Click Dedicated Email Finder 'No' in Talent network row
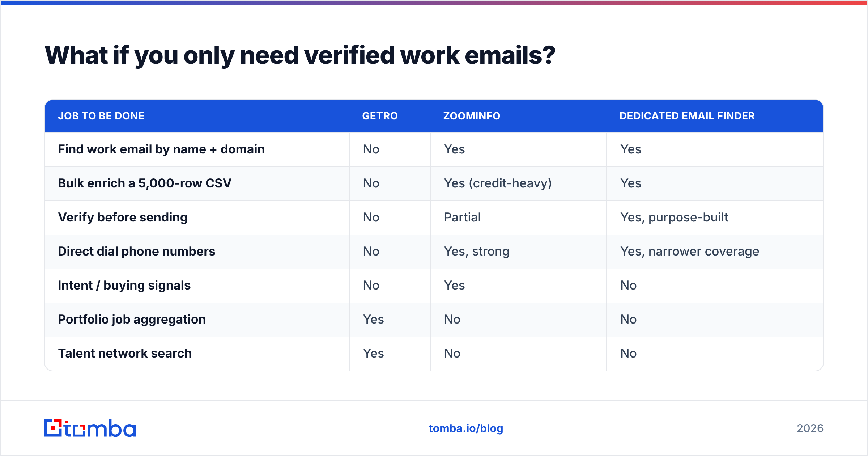Viewport: 868px width, 456px height. click(x=629, y=353)
